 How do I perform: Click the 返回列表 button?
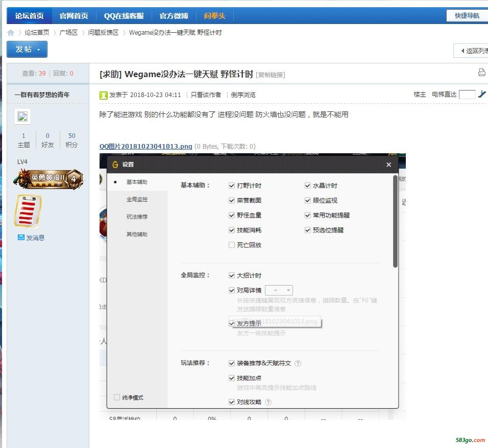(472, 51)
